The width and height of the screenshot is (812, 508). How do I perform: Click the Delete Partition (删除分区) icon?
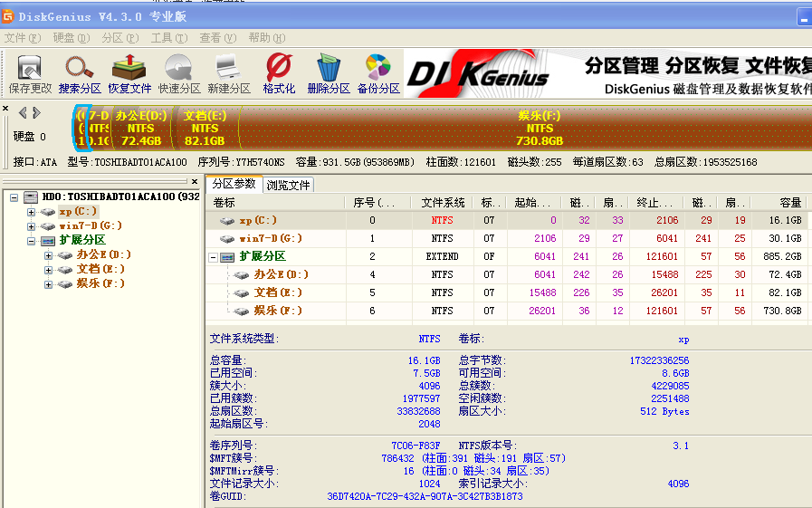point(329,74)
